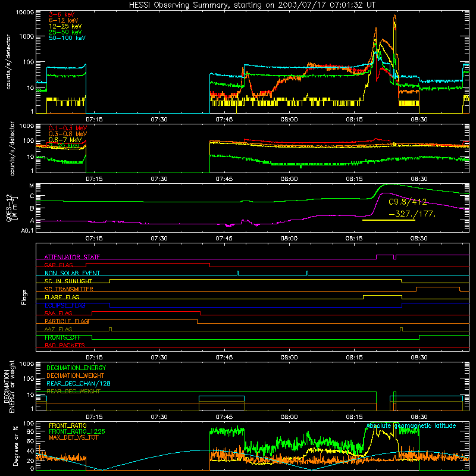Select the 6-12 keV legend label
The height and width of the screenshot is (476, 476).
click(x=63, y=20)
